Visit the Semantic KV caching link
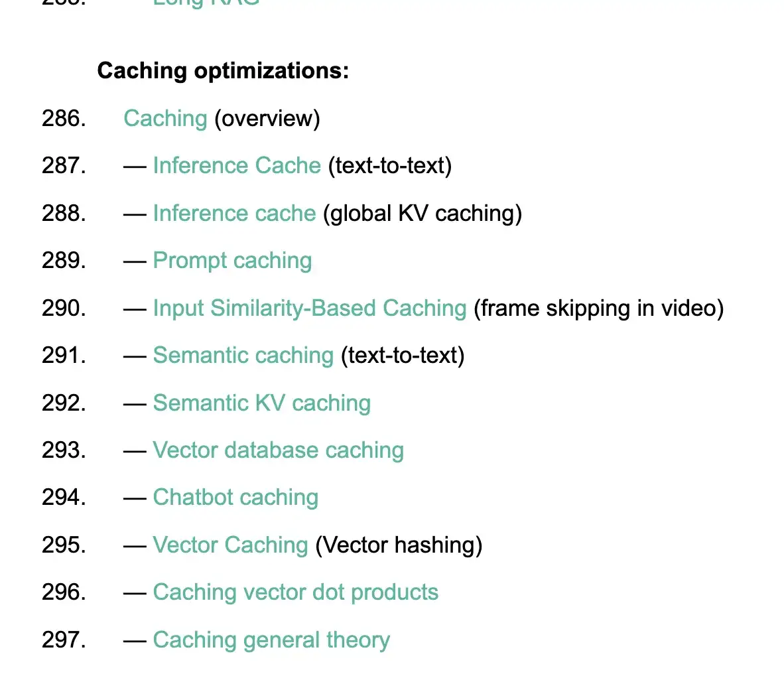Image resolution: width=784 pixels, height=686 pixels. 261,403
